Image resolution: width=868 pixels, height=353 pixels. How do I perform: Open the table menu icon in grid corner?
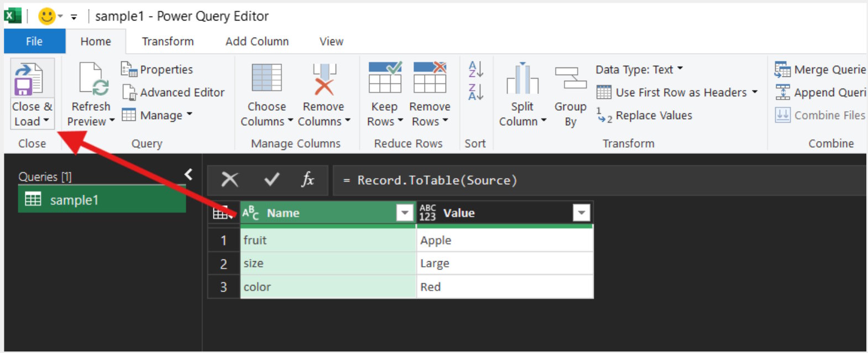tap(223, 212)
